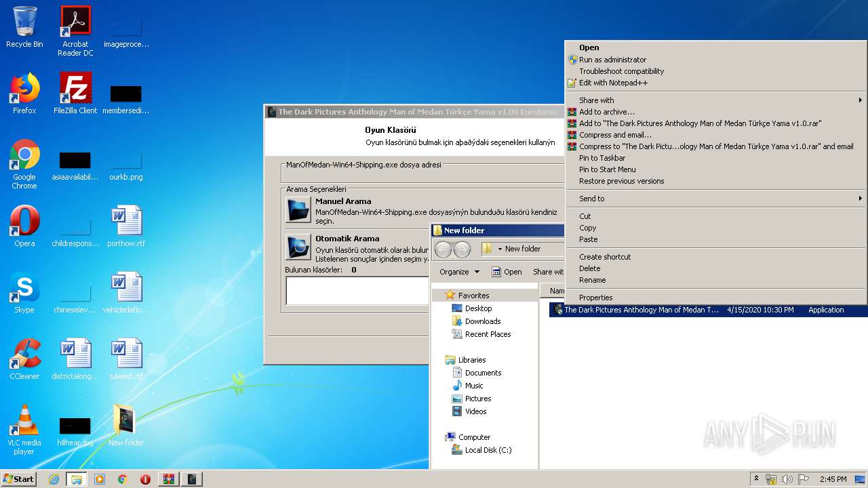Click Copy in context menu
Image resolution: width=868 pixels, height=488 pixels.
716,228
